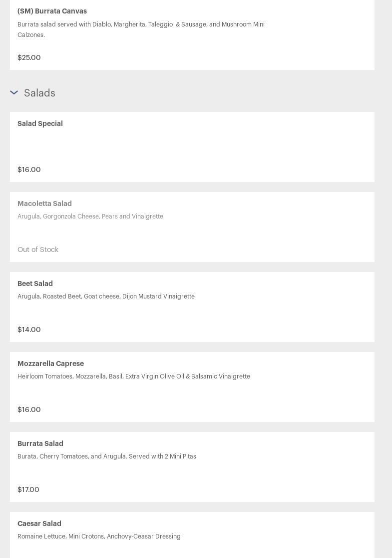Select the Beet Salad title
This screenshot has height=558, width=392.
[x=35, y=283]
